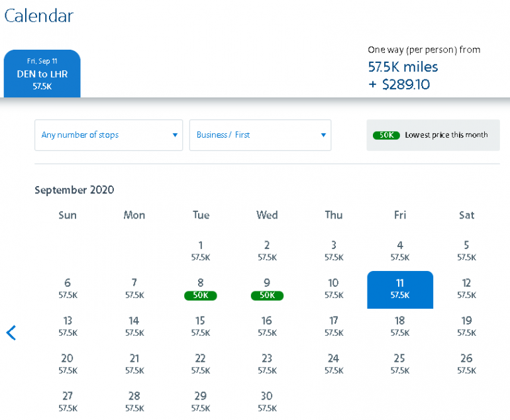Click Tuesday September 15
This screenshot has height=420, width=510.
coord(201,326)
